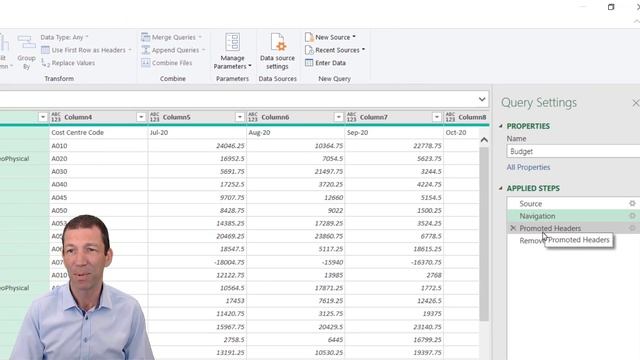Open Column7 filter dropdown
The image size is (640, 360).
(x=437, y=117)
